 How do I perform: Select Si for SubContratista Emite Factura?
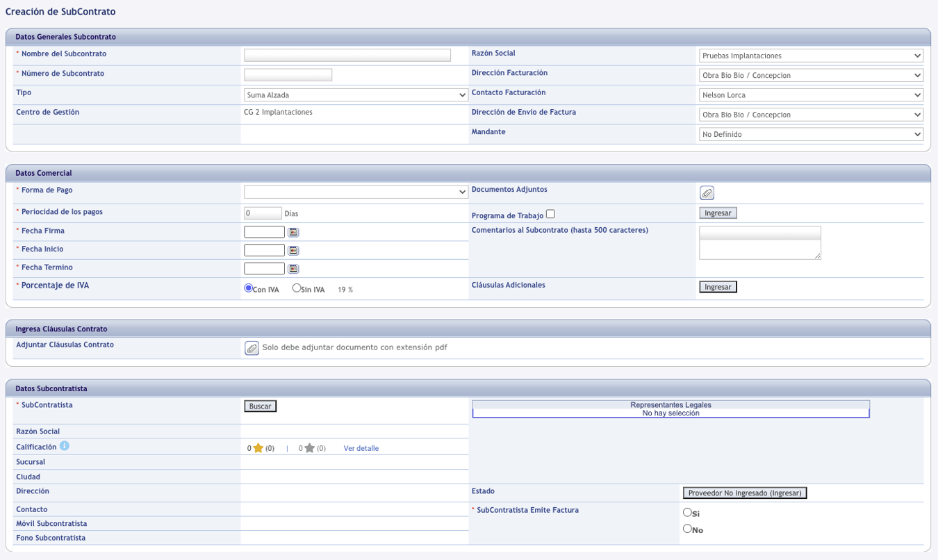687,512
